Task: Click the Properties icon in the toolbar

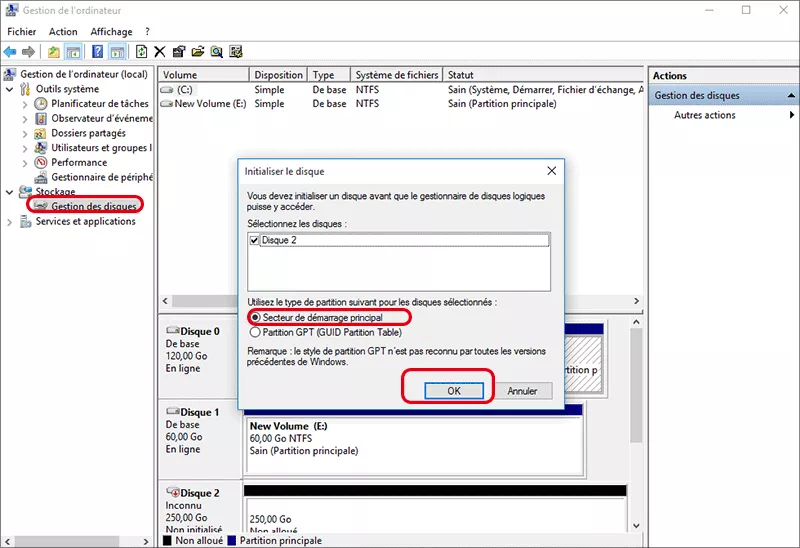Action: coord(179,51)
